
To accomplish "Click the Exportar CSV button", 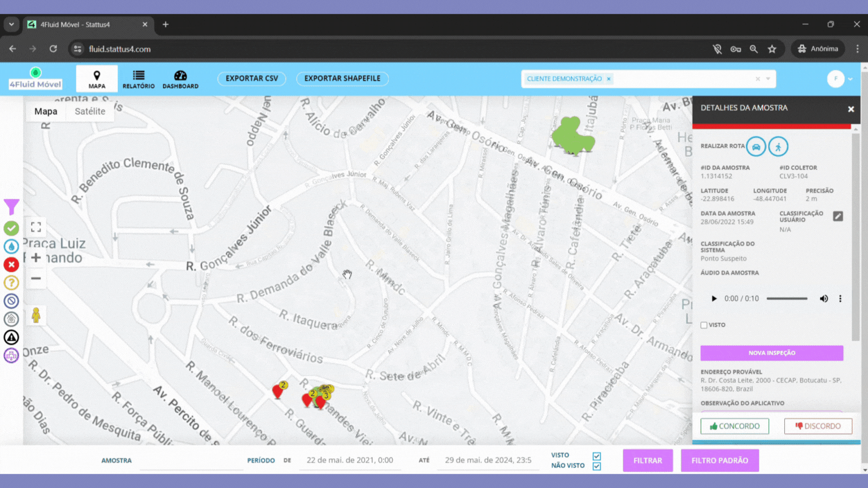I will (251, 79).
